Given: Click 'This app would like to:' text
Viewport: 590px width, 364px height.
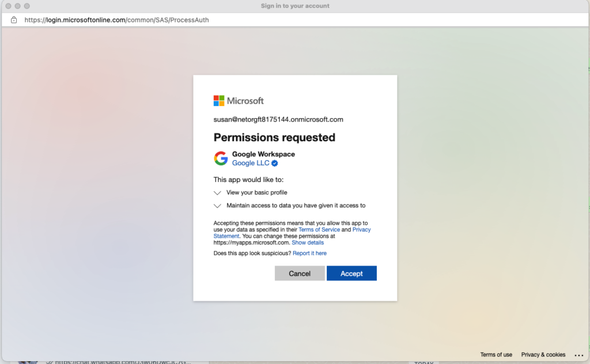Looking at the screenshot, I should tap(248, 180).
